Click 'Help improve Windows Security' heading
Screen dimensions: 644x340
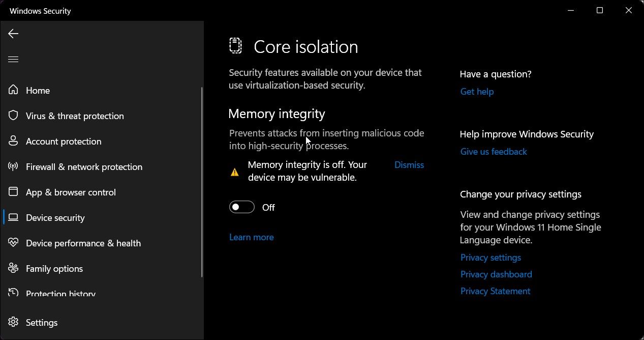pos(527,134)
